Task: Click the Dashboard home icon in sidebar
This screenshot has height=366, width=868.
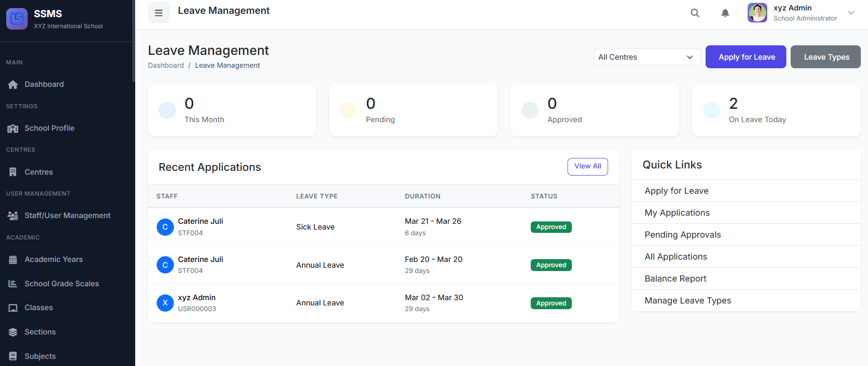Action: pos(13,84)
